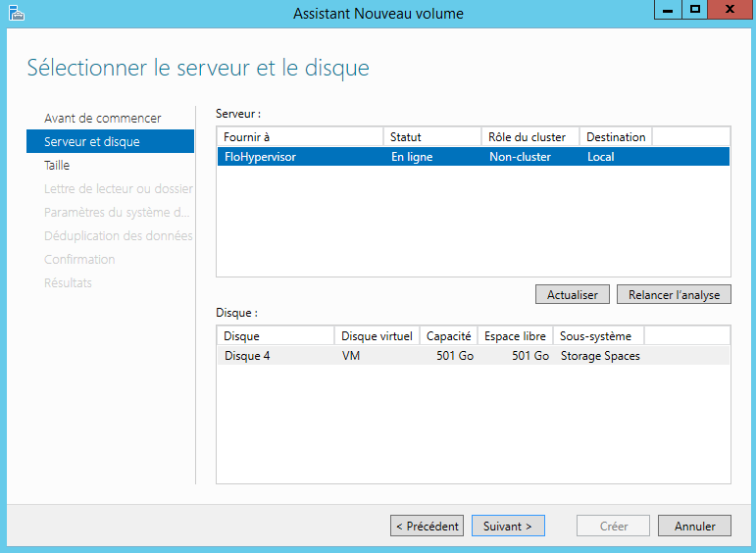Go to next step with Suivant
Image resolution: width=756 pixels, height=553 pixels.
point(508,527)
